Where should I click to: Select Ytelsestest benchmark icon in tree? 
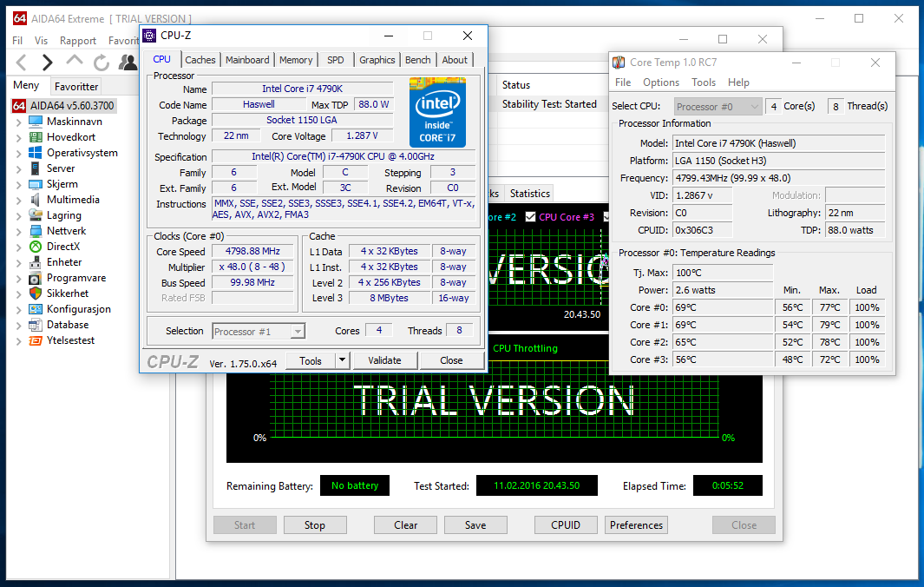click(x=36, y=340)
